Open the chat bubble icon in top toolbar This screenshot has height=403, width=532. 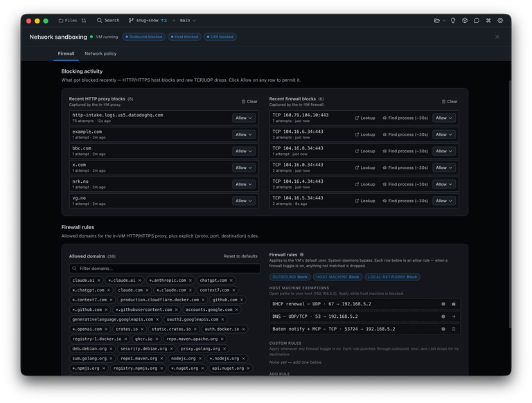click(x=477, y=21)
